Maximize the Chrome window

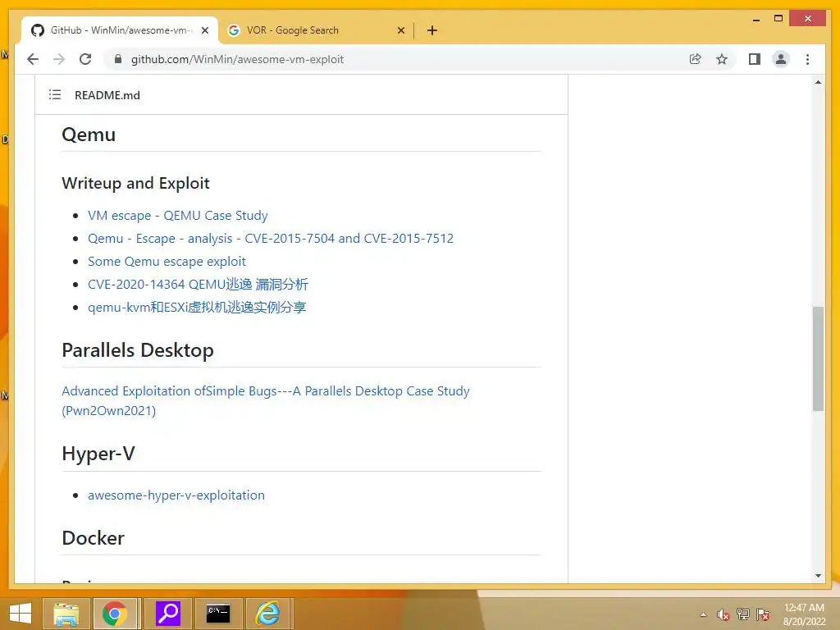pyautogui.click(x=778, y=19)
